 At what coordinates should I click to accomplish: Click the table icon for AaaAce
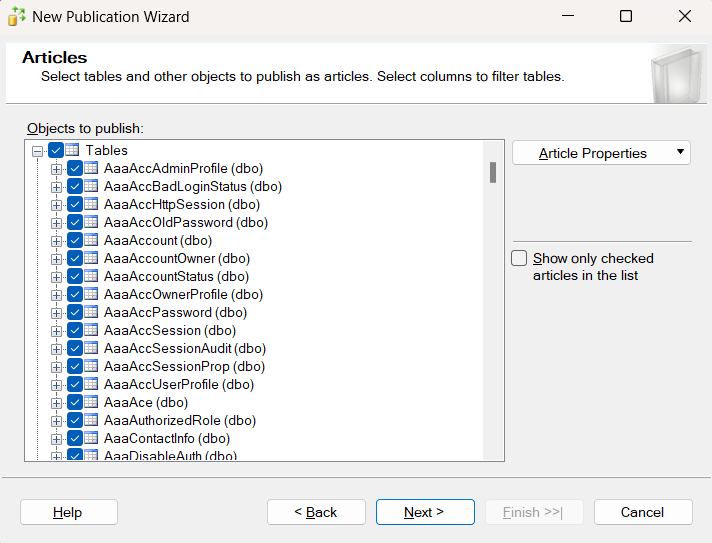(x=91, y=402)
